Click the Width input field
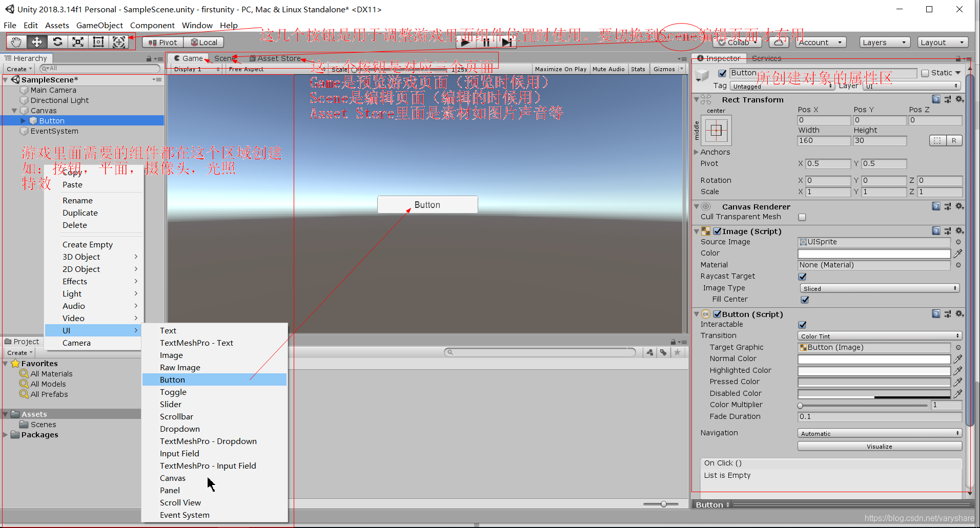Viewport: 980px width, 528px height. (x=824, y=141)
